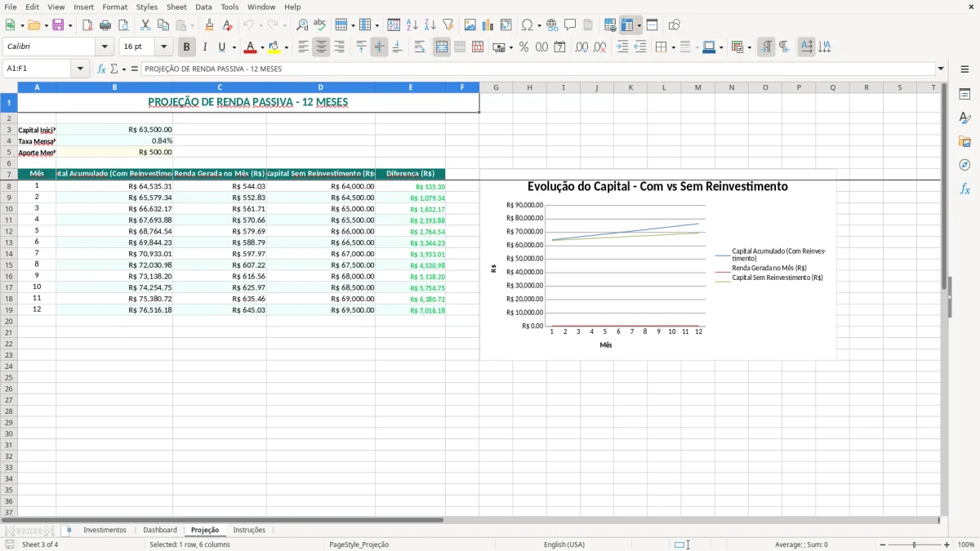Run the spelling check

pyautogui.click(x=320, y=25)
